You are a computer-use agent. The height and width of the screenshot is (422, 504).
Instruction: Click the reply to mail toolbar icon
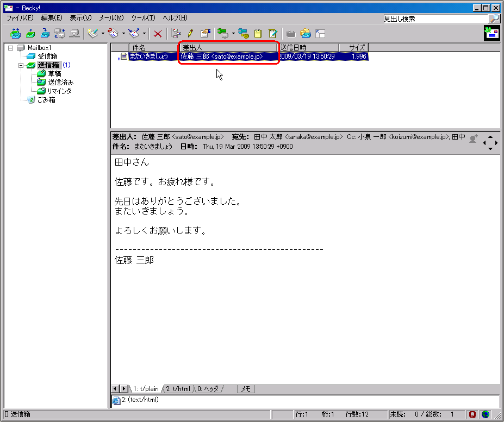[114, 34]
